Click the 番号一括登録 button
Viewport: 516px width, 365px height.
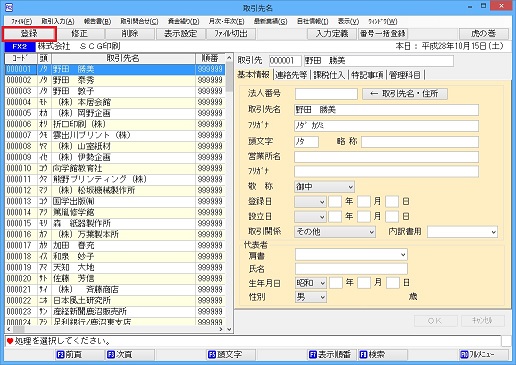tap(383, 34)
